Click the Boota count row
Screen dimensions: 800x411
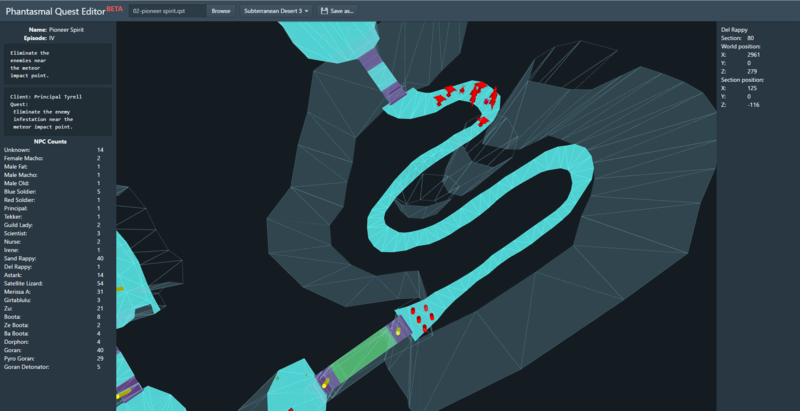(x=54, y=317)
